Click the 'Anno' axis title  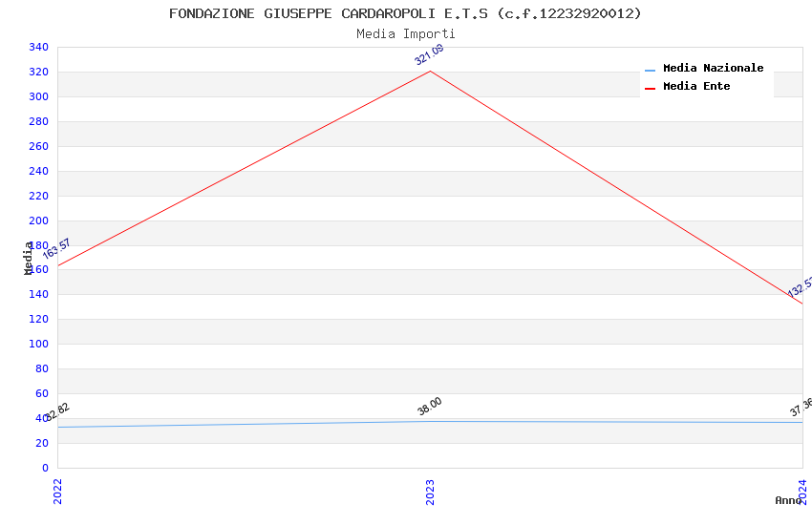point(788,500)
